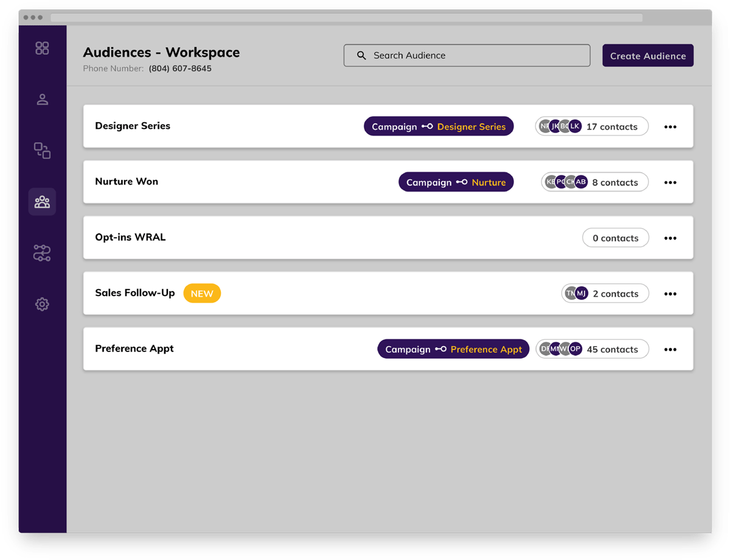Open the Designer Series overflow menu
This screenshot has width=730, height=560.
pyautogui.click(x=670, y=126)
